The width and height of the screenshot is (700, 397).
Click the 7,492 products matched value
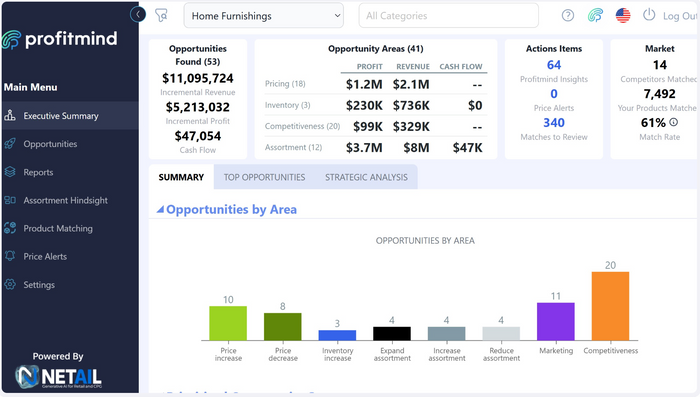click(659, 94)
